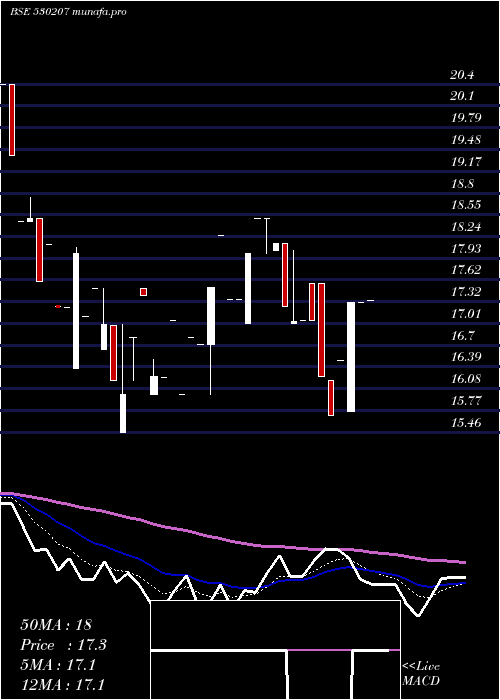The width and height of the screenshot is (500, 700).
Task: Click the 17.93 axis value
Action: click(466, 249)
